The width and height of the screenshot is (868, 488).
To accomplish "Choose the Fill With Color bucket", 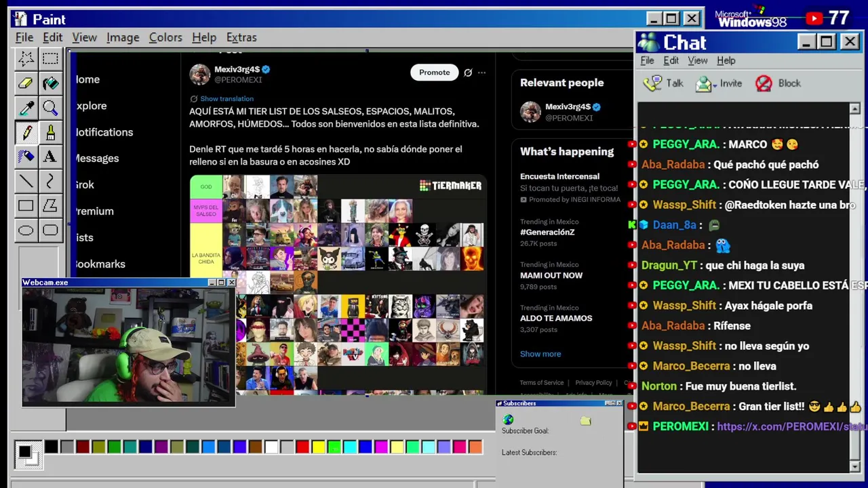I will coord(50,83).
